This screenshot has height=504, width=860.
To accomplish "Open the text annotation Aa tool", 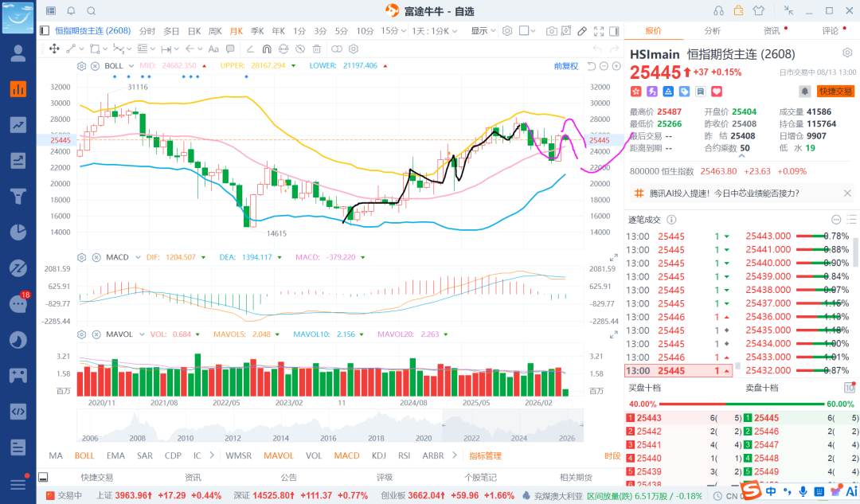I will click(x=213, y=49).
